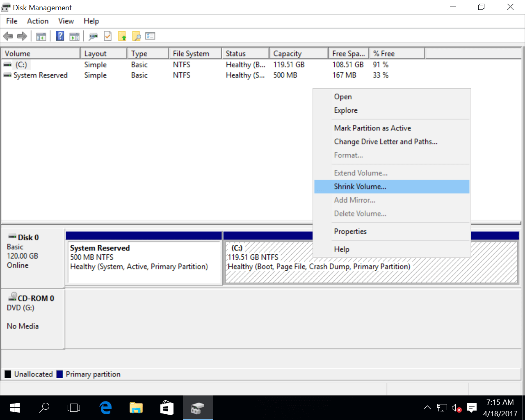The height and width of the screenshot is (420, 525).
Task: Toggle the Show/Hide Console Tree toolbar icon
Action: (x=41, y=37)
